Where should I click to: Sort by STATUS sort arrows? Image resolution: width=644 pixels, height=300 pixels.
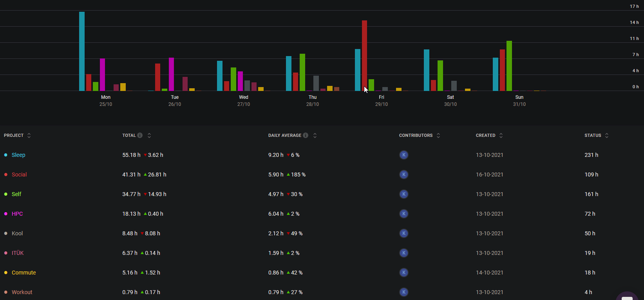(x=607, y=135)
